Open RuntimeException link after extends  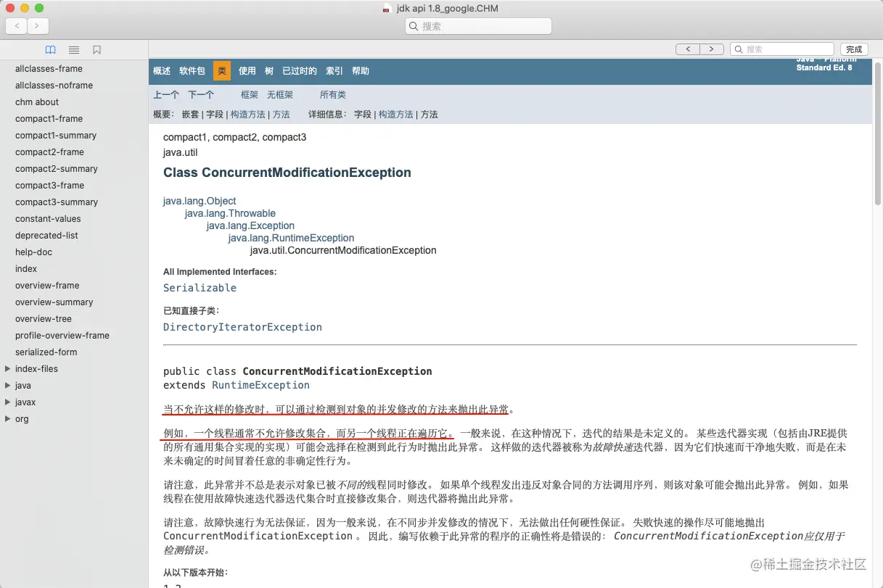(x=260, y=385)
